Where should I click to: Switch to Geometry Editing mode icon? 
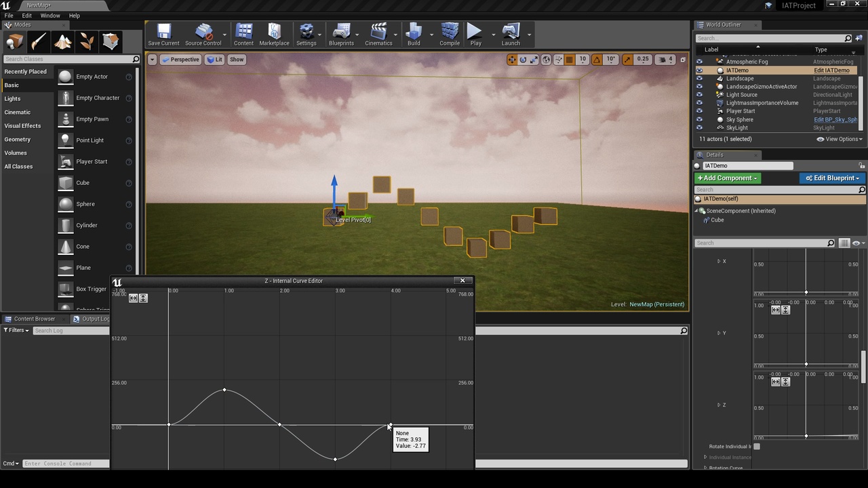tap(111, 42)
